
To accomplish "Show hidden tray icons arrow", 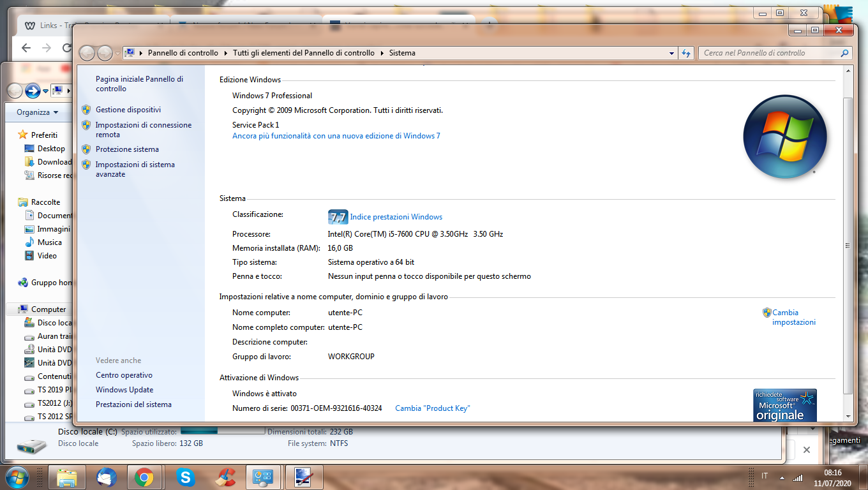I will click(782, 477).
